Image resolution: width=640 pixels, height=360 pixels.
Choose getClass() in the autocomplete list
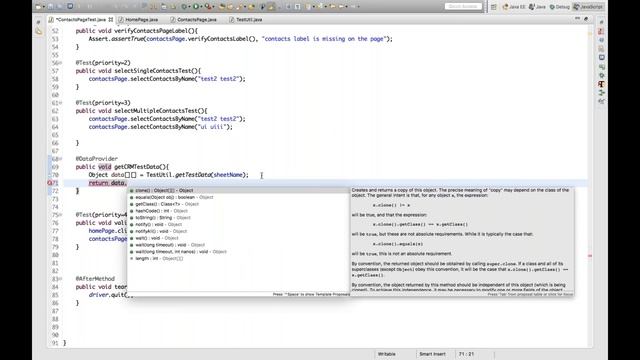click(238, 204)
